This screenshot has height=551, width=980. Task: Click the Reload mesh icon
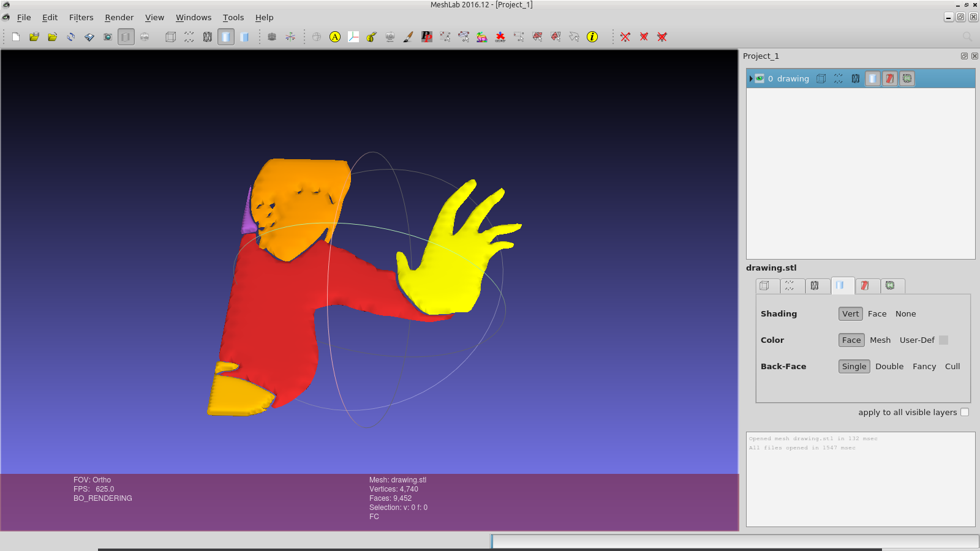71,37
